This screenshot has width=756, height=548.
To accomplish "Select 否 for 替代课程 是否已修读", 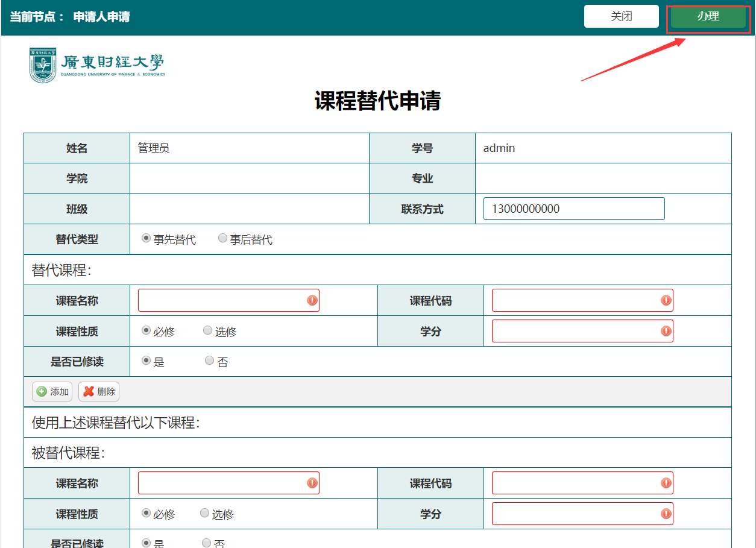I will click(x=210, y=361).
